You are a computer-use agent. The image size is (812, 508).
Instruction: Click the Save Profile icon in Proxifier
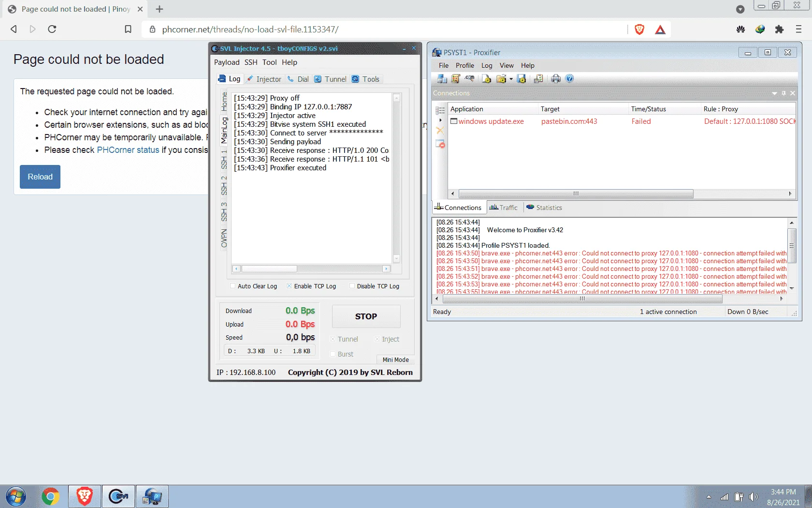click(521, 79)
